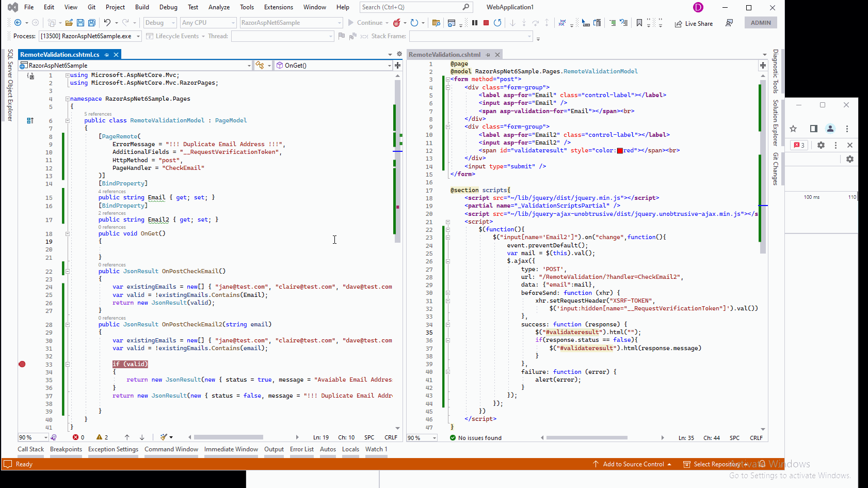Collapse the OnPostCheckEmail2 method on line 28
The image size is (868, 488).
(x=67, y=325)
